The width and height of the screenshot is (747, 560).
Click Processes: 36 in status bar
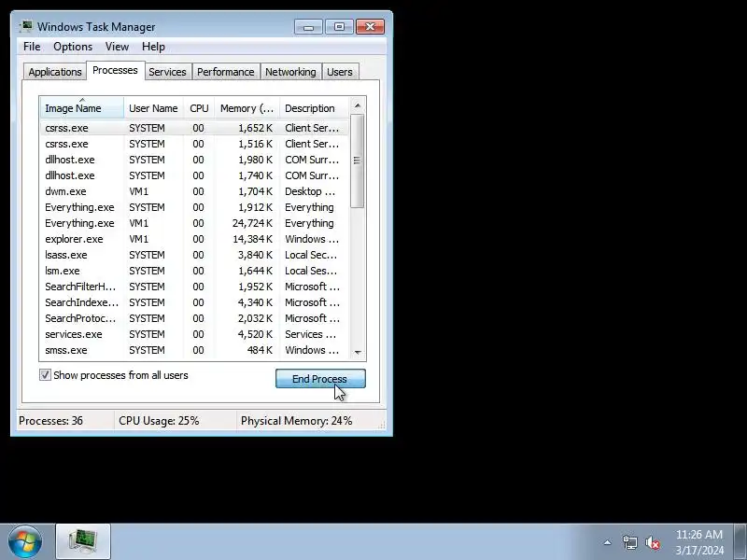50,421
